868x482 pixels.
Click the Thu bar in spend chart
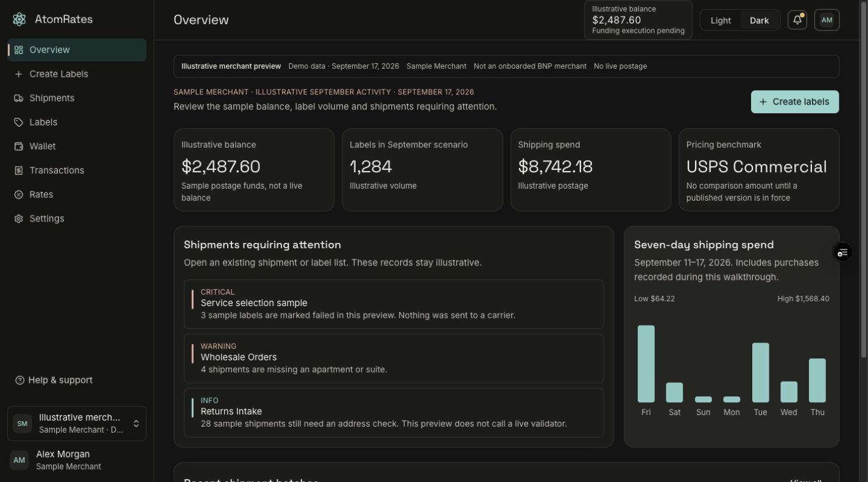(x=817, y=380)
